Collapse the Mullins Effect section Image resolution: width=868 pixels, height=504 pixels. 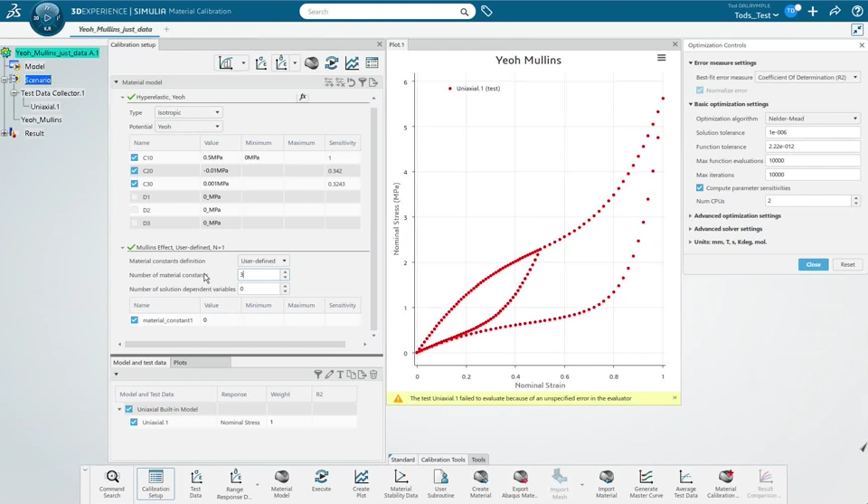point(123,248)
